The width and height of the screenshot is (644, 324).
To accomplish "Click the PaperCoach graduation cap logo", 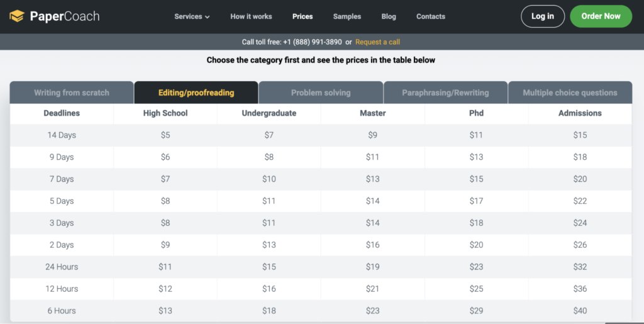I will pos(17,16).
